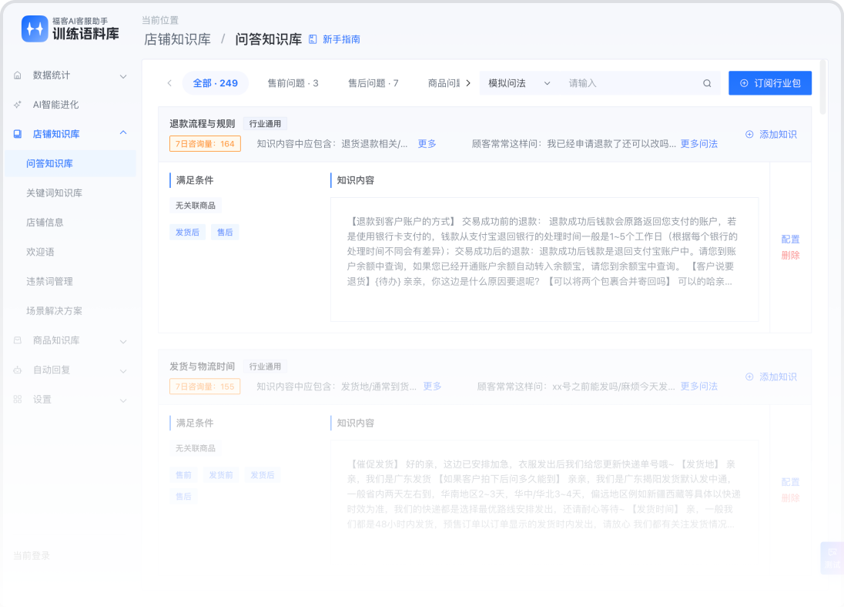844x616 pixels.
Task: Click the search magnifier icon
Action: [707, 82]
